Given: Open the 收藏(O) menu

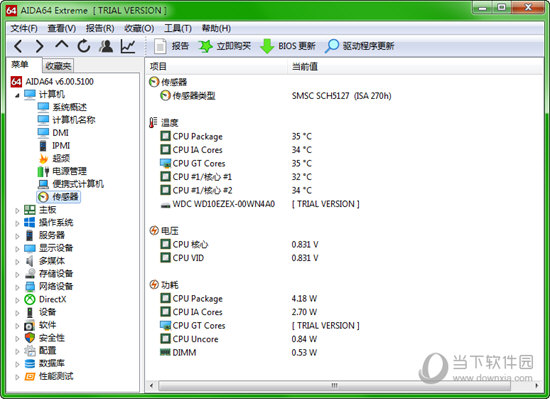Looking at the screenshot, I should click(x=139, y=28).
